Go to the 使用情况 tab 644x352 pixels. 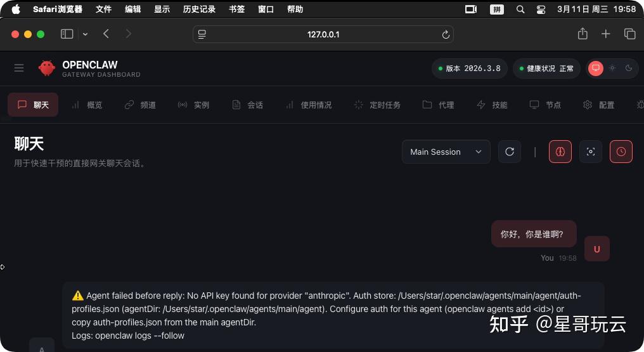(x=309, y=105)
